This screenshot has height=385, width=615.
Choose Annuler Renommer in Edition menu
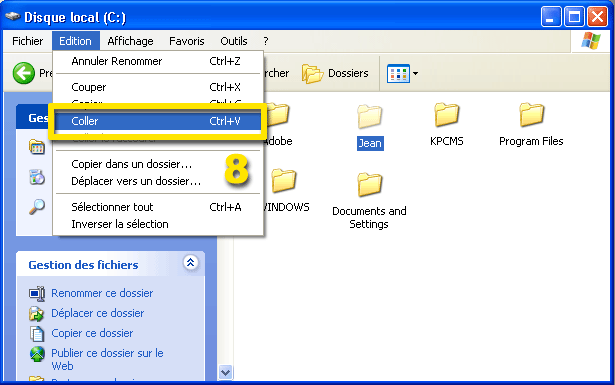coord(158,61)
